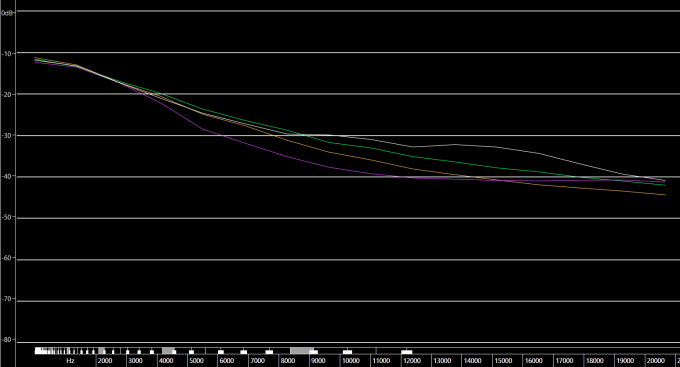This screenshot has width=680, height=367.
Task: Click the white band marker above 10000 Hz
Action: 347,352
